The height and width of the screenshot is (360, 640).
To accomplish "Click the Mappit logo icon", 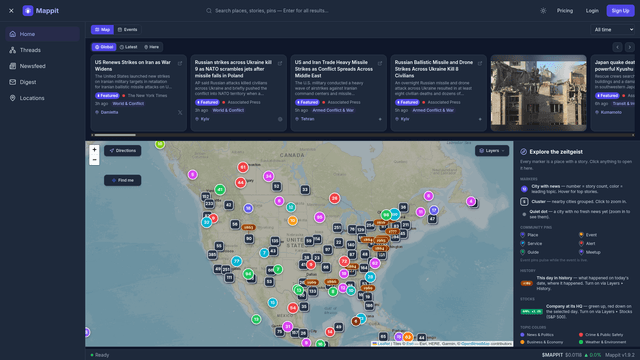I will (28, 11).
